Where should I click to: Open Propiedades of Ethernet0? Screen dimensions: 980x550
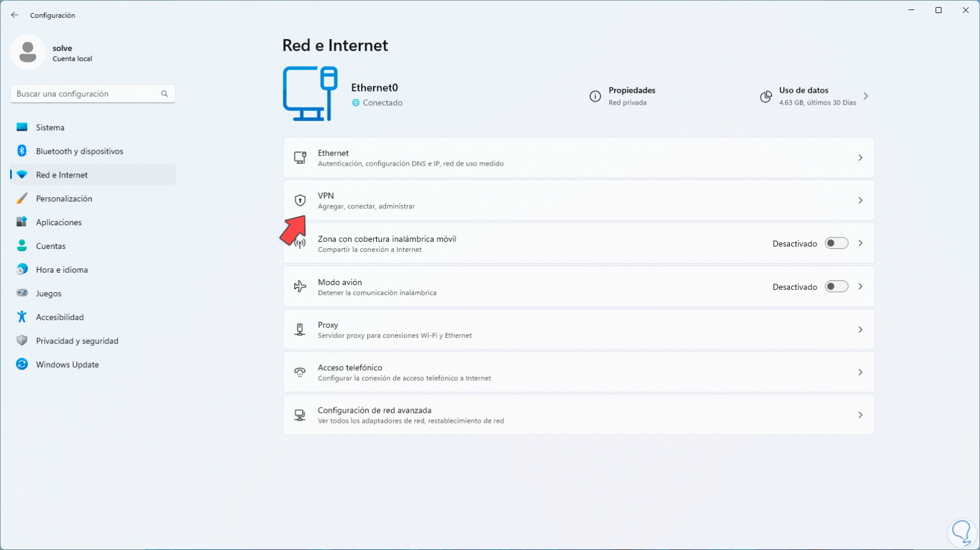(622, 96)
